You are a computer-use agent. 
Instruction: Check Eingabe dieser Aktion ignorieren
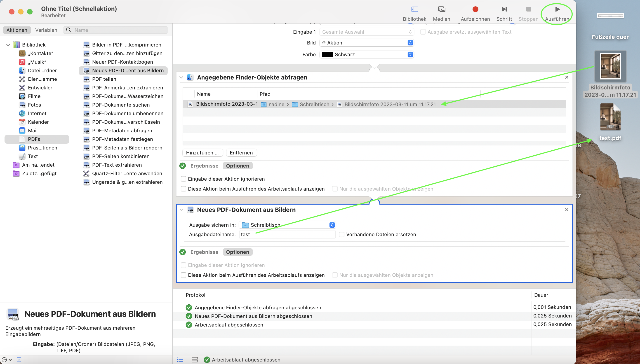click(x=184, y=179)
